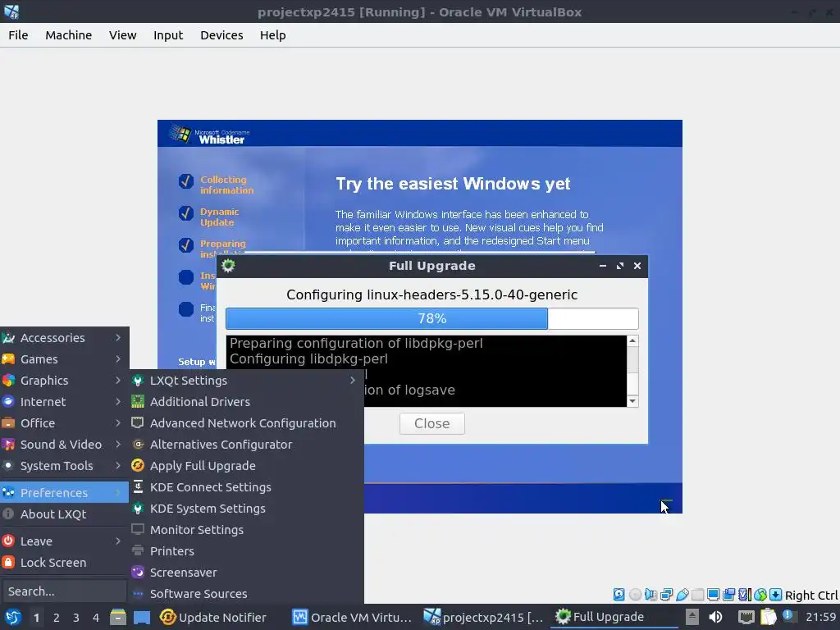This screenshot has width=840, height=630.
Task: Click the CPU virtualization status icon
Action: [744, 594]
